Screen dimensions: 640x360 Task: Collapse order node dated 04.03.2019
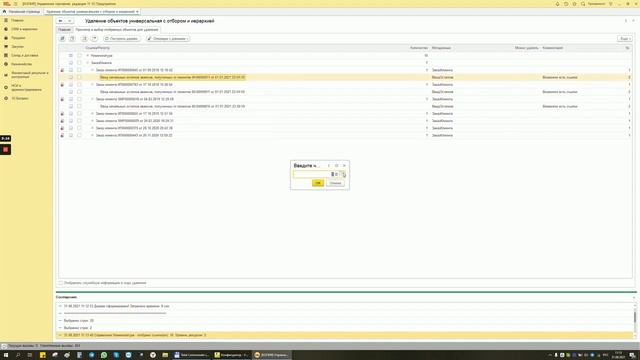92,99
